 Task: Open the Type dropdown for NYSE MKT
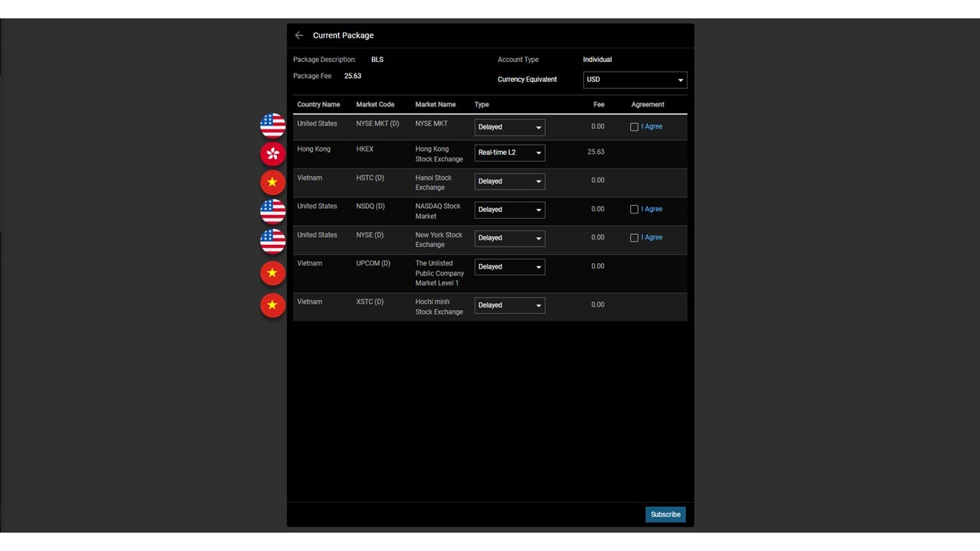(510, 127)
